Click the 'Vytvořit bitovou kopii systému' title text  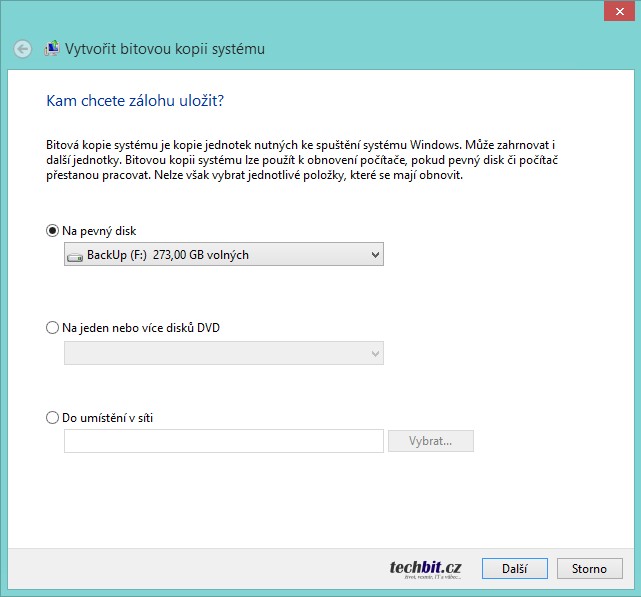point(165,49)
